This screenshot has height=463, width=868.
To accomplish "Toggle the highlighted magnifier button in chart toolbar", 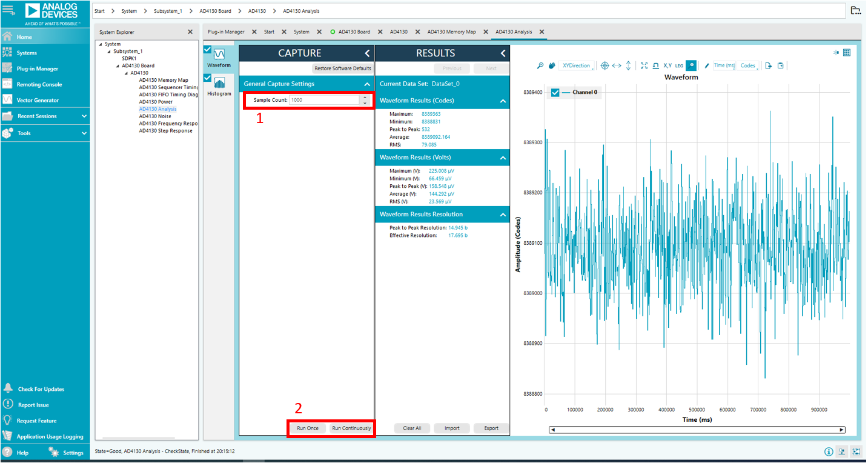I will click(x=691, y=65).
